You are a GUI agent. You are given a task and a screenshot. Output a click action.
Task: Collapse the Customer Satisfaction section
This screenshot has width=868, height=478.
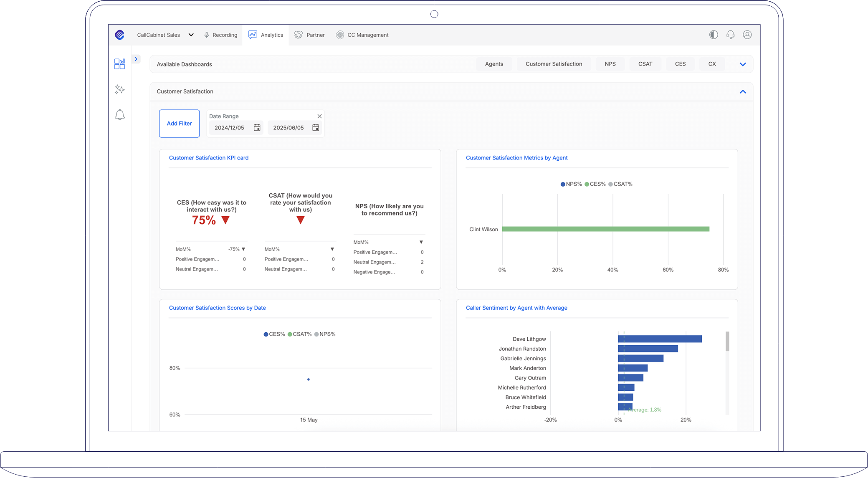743,92
